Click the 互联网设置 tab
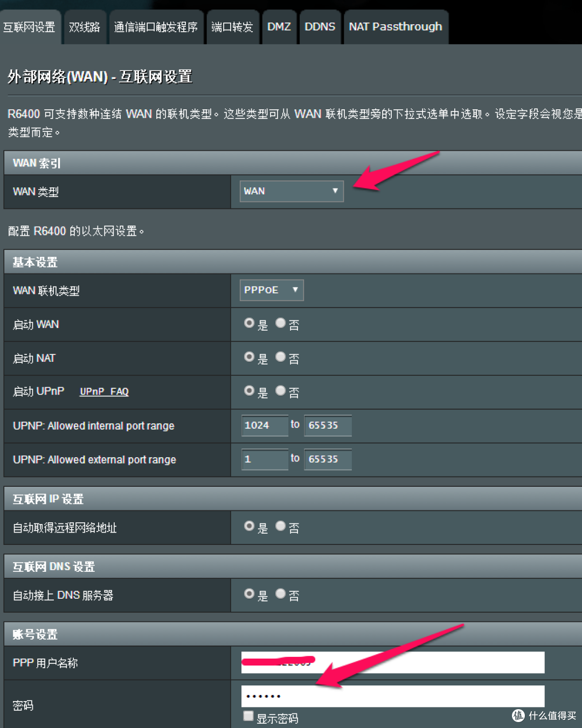 [x=29, y=27]
